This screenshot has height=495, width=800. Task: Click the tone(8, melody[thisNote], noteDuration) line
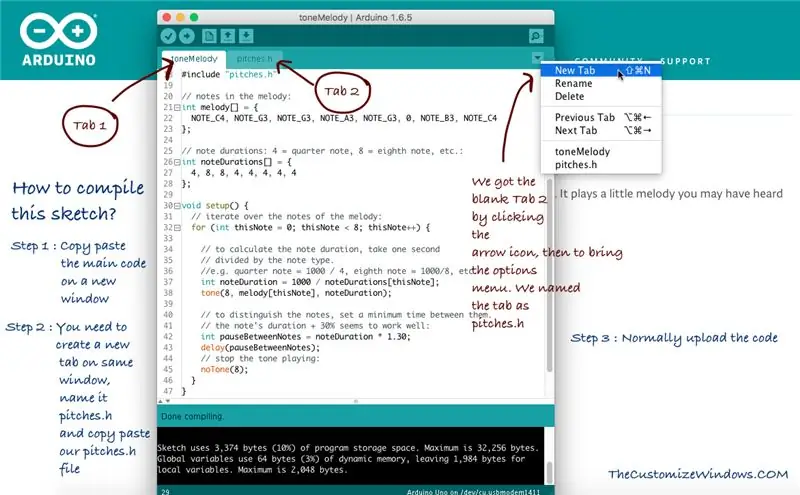coord(296,293)
